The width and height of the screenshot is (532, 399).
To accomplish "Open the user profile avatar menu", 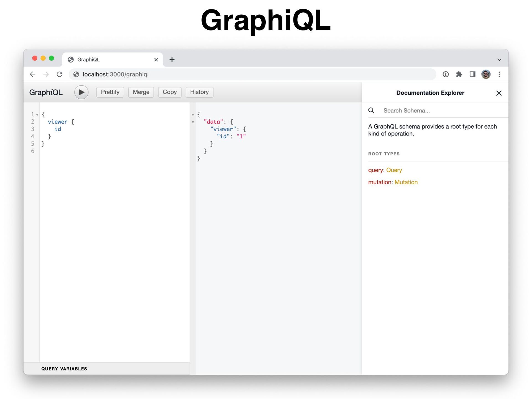I will tap(486, 74).
